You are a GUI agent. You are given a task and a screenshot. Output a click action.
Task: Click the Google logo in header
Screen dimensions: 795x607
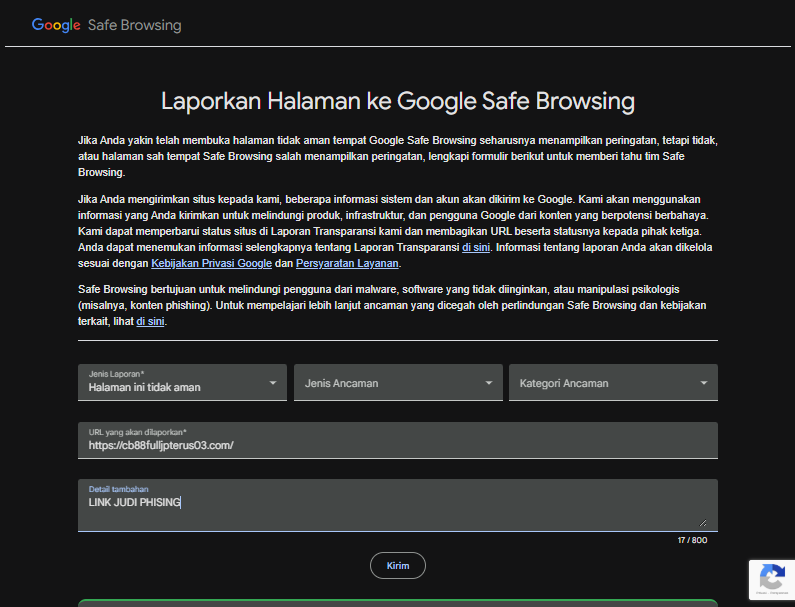click(56, 25)
